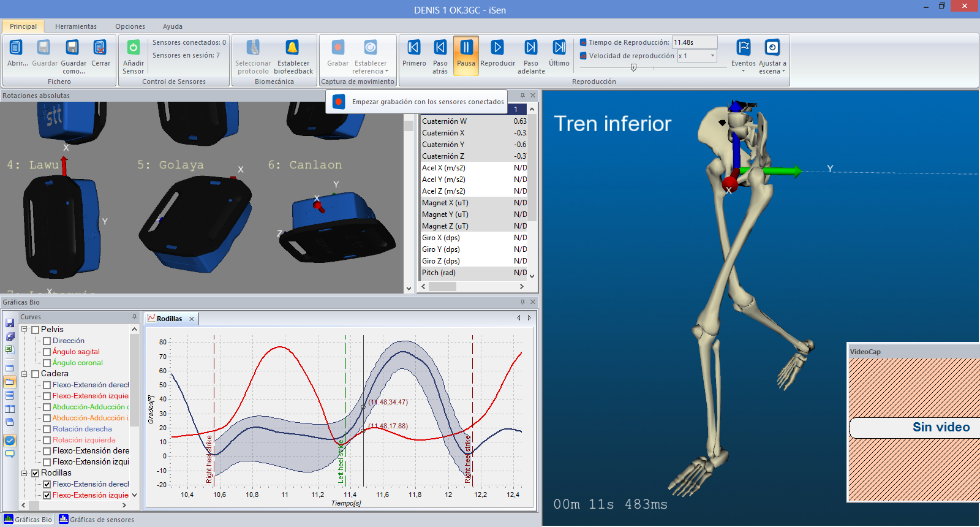980x527 pixels.
Task: Click the Tiempo de Reproducción field
Action: tap(694, 42)
